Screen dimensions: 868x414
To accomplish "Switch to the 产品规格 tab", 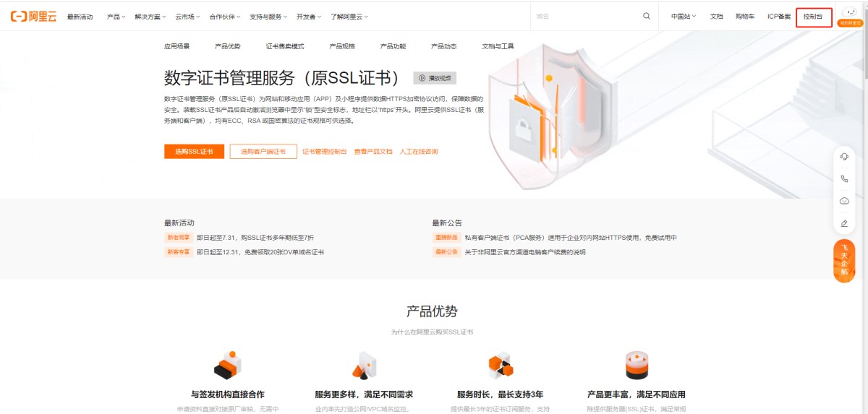I will (x=342, y=46).
